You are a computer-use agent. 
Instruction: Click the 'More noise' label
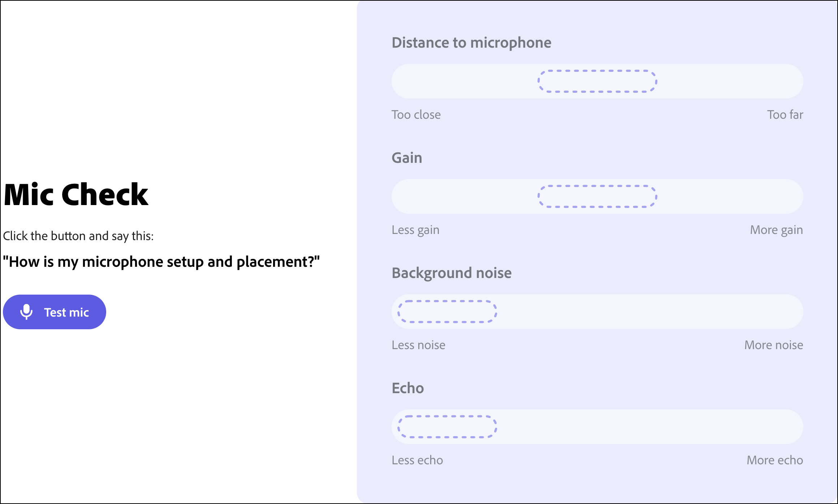[x=774, y=345]
